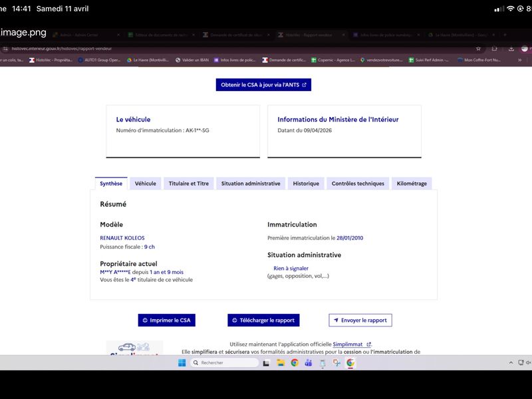
Task: Click Obtenir le CSA à jour via l'ANTS
Action: pyautogui.click(x=263, y=85)
